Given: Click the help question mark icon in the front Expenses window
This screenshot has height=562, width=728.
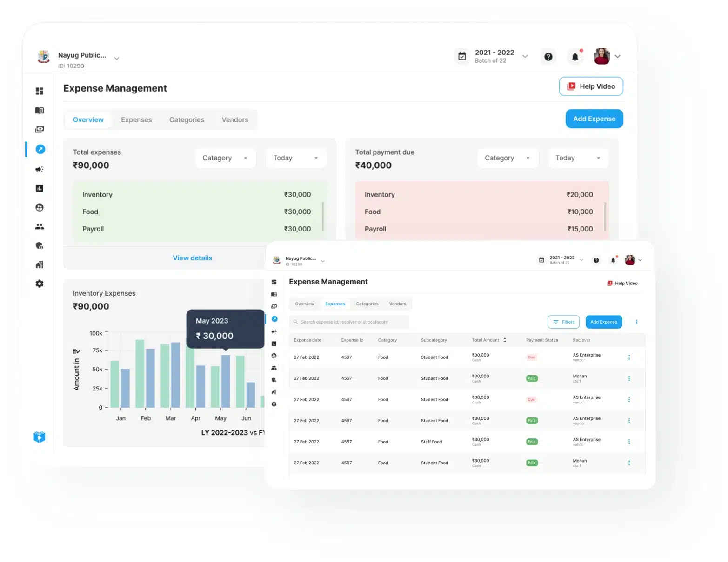Looking at the screenshot, I should pos(596,260).
